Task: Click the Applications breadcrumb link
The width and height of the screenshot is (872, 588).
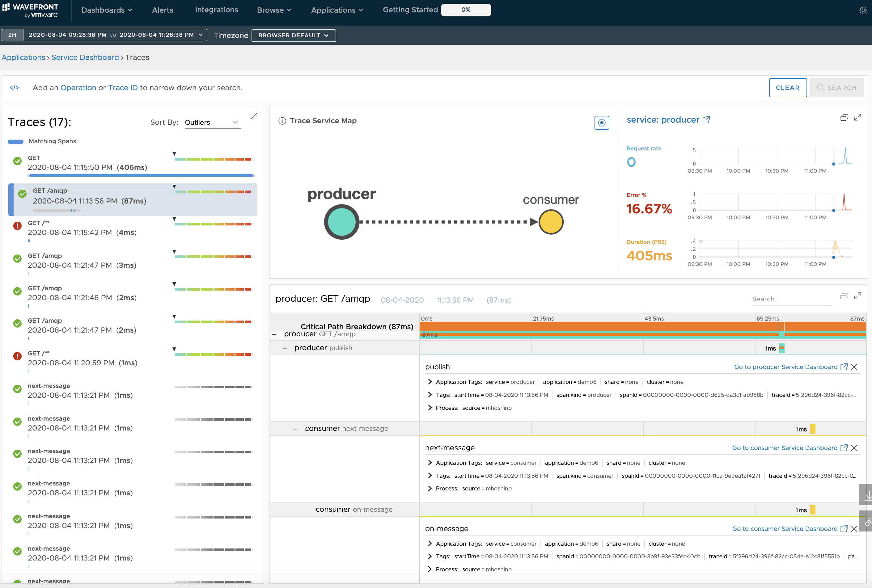Action: [23, 57]
